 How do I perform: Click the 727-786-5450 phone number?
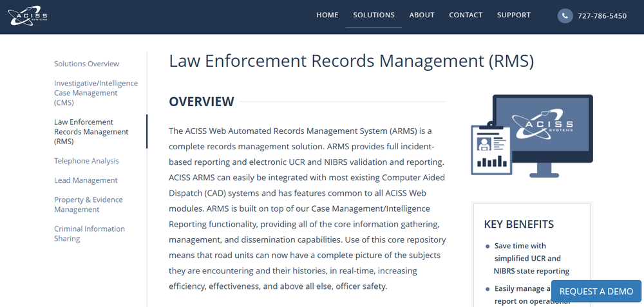(602, 16)
